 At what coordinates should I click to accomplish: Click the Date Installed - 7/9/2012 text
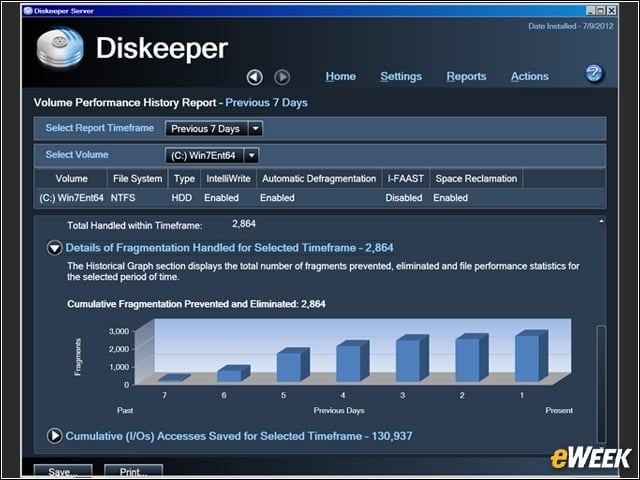tap(571, 26)
